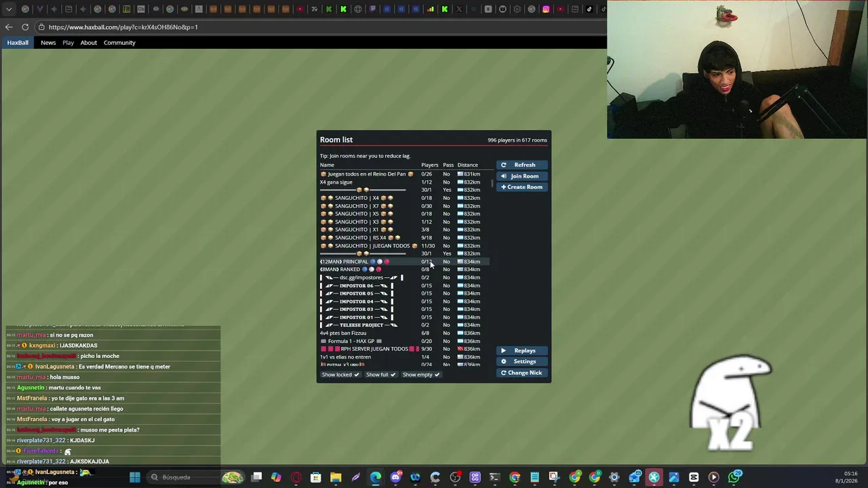Sort rooms by the Distance column header
The height and width of the screenshot is (488, 868).
pos(467,165)
